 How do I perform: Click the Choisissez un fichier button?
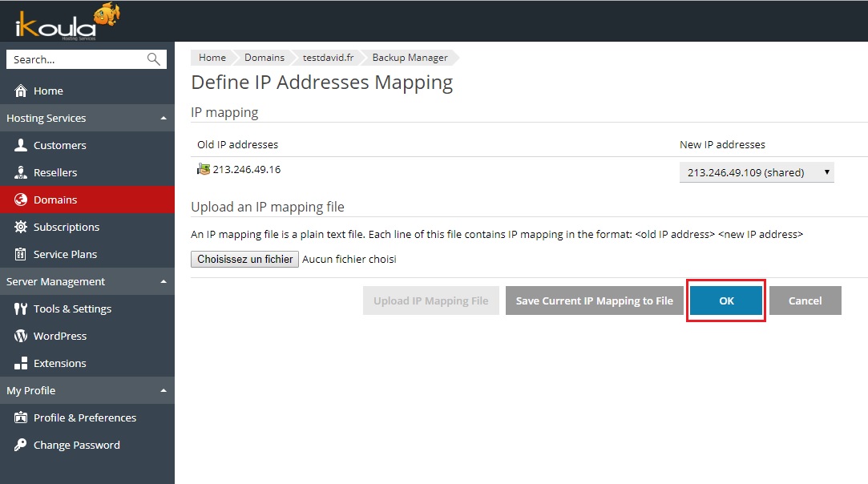244,259
